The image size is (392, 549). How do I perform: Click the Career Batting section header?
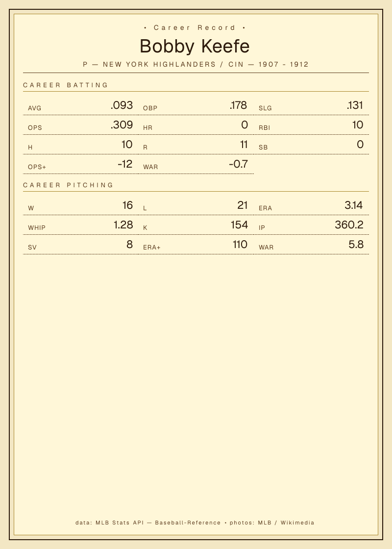[66, 85]
